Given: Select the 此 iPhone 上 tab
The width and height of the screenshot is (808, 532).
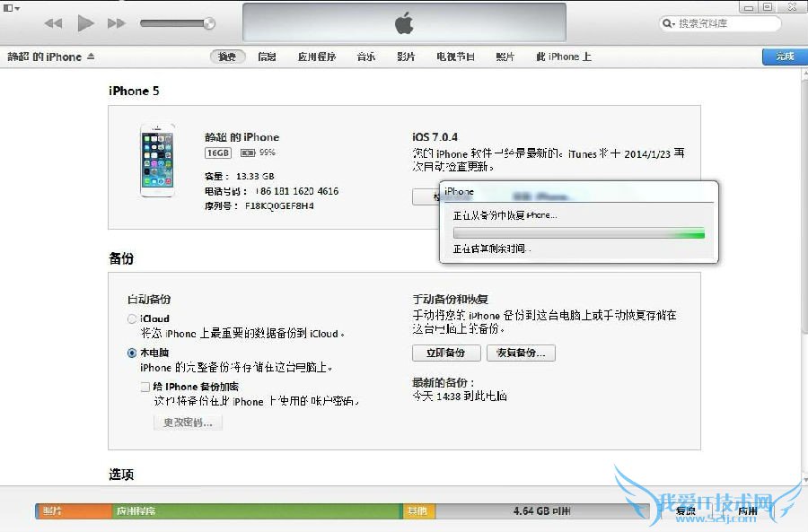Looking at the screenshot, I should click(x=564, y=57).
